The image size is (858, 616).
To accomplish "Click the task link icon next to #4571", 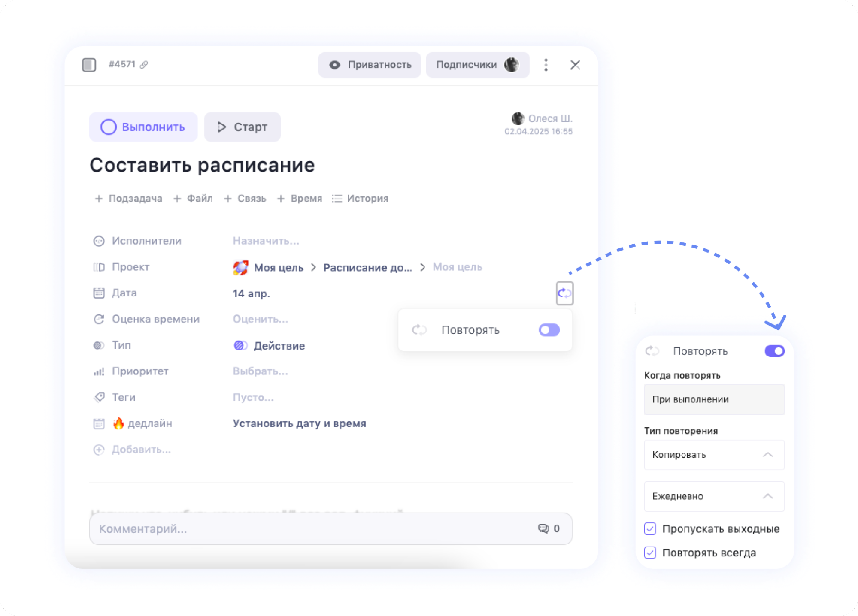I will click(x=144, y=64).
